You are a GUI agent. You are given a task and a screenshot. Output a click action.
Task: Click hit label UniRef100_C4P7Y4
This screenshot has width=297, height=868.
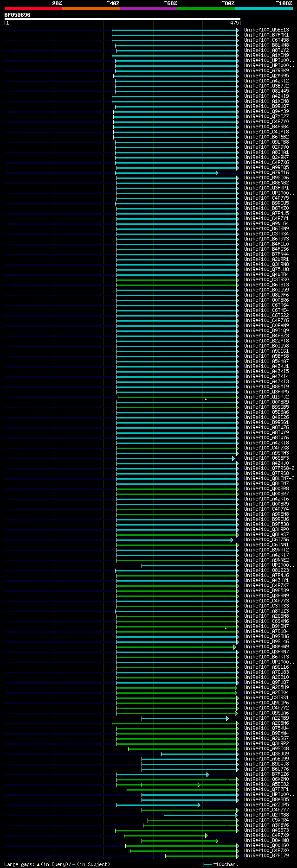(x=266, y=509)
